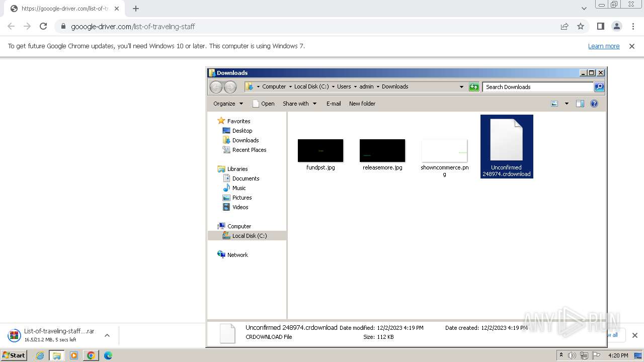The width and height of the screenshot is (644, 362).
Task: Select Unconfirmed 248974.crdownload file
Action: tap(507, 146)
